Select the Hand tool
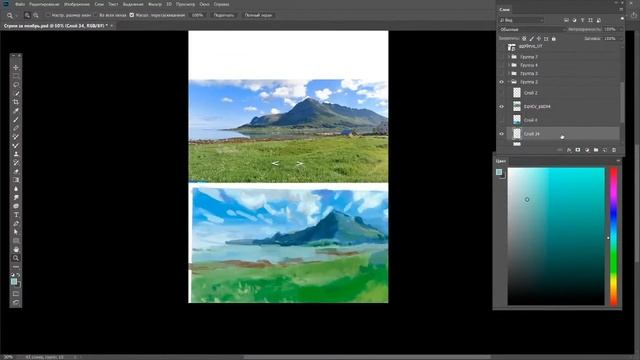Screen dimensions: 640x360 [x=16, y=249]
